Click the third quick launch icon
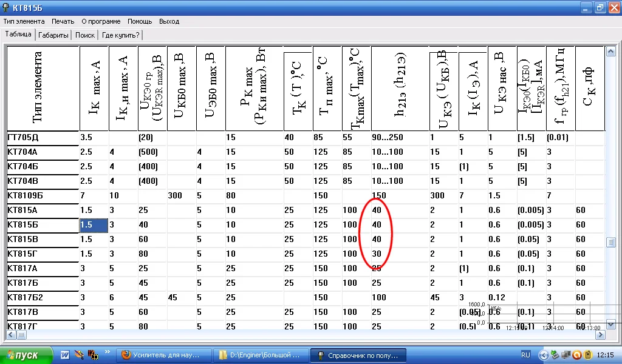The height and width of the screenshot is (364, 622). [93, 356]
